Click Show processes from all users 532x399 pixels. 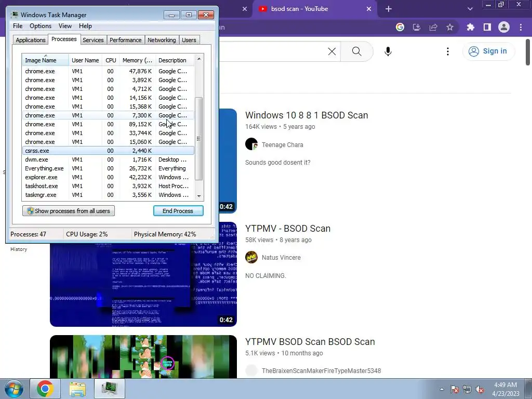coord(69,211)
